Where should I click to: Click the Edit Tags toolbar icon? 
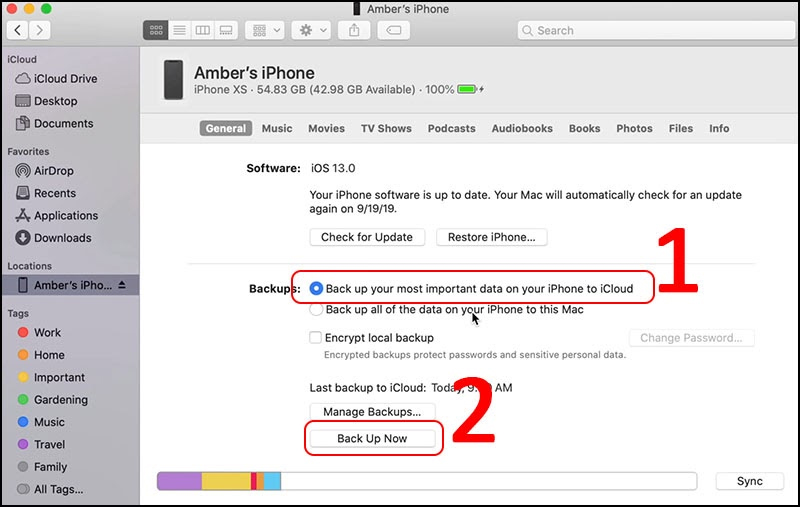point(393,31)
